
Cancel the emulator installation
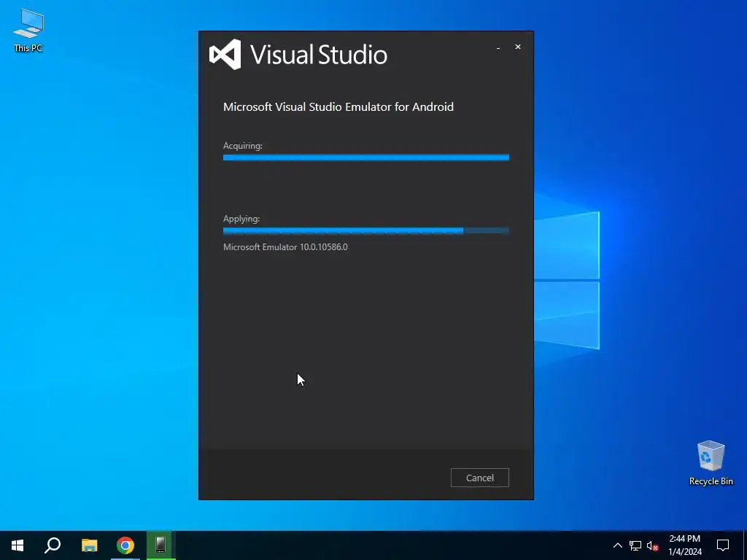[x=480, y=478]
